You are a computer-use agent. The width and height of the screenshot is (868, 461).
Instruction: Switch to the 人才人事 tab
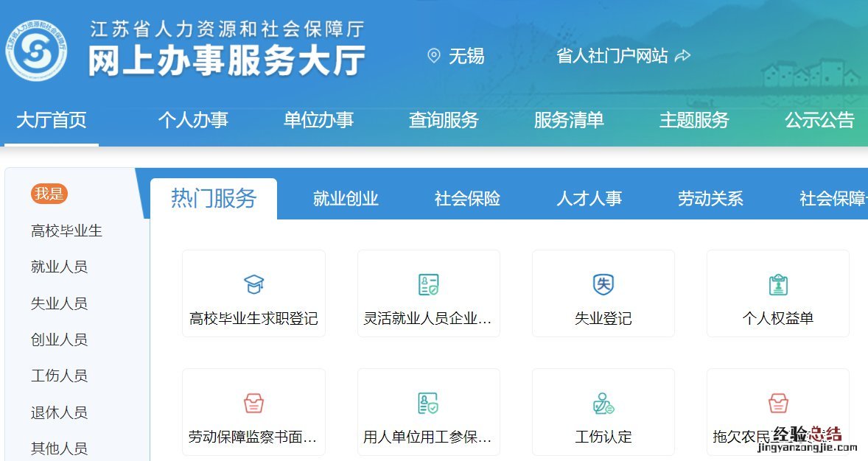pyautogui.click(x=589, y=199)
